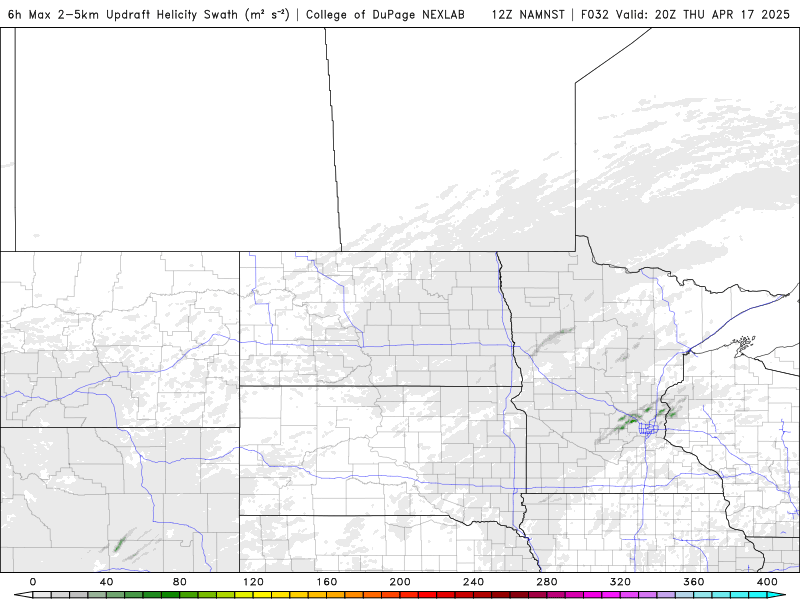Click the green helicity streak in the bottom-left map corner
Image resolution: width=800 pixels, height=600 pixels.
click(120, 543)
